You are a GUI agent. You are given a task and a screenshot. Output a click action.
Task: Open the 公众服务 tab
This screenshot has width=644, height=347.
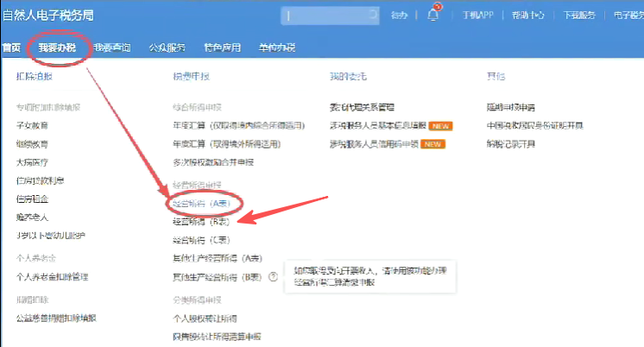167,47
